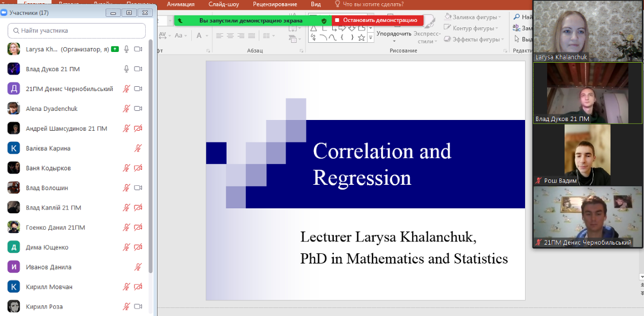The image size is (644, 316).
Task: Click the muted mic icon for Влад Каплій
Action: point(126,208)
